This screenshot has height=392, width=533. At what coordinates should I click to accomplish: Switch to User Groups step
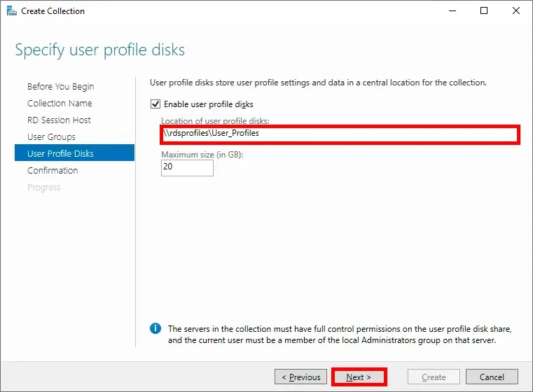pyautogui.click(x=51, y=137)
